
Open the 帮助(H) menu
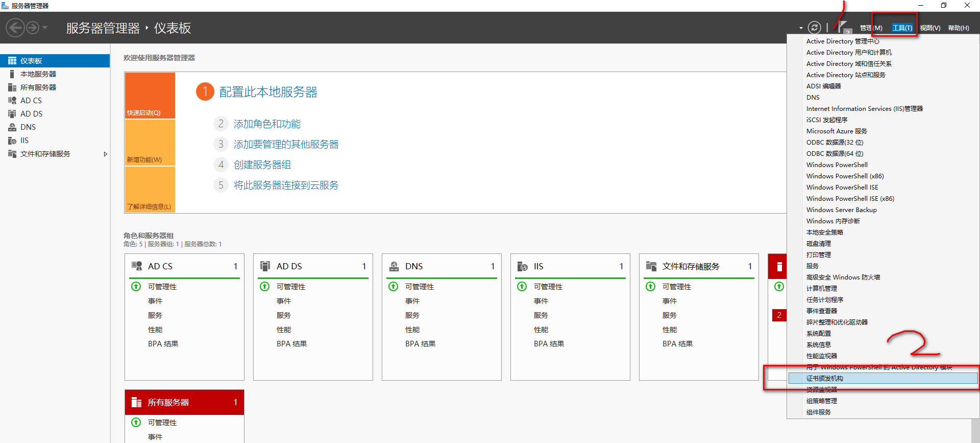coord(959,28)
